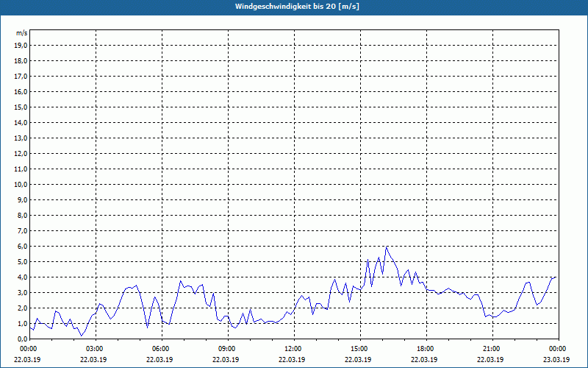Select the 18:00 time axis label

(425, 348)
